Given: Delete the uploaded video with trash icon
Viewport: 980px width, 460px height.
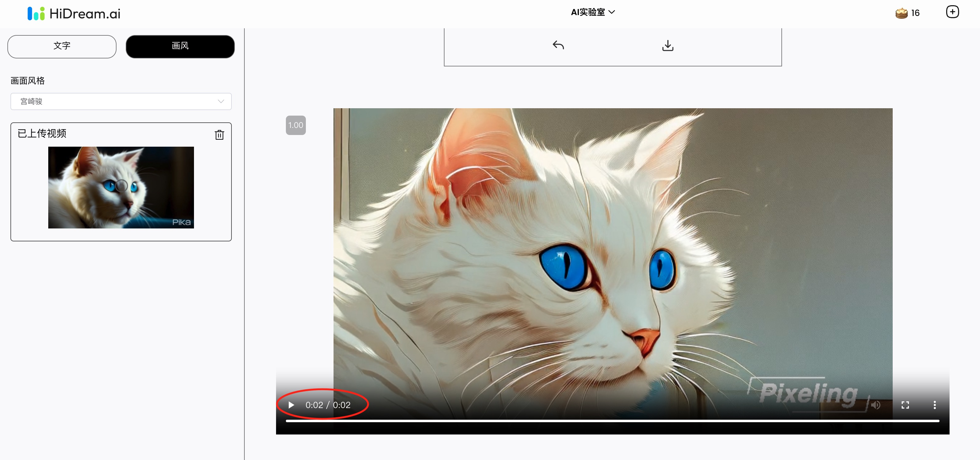Looking at the screenshot, I should 219,135.
